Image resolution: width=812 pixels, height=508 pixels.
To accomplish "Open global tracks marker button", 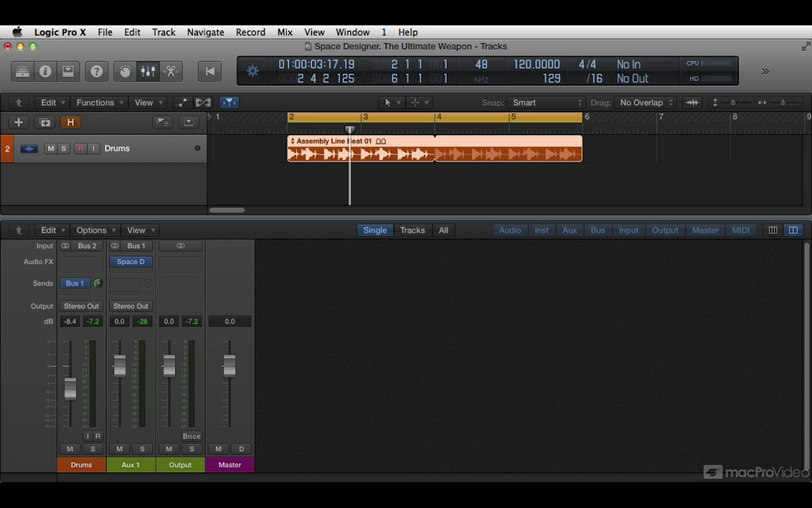I will (163, 123).
